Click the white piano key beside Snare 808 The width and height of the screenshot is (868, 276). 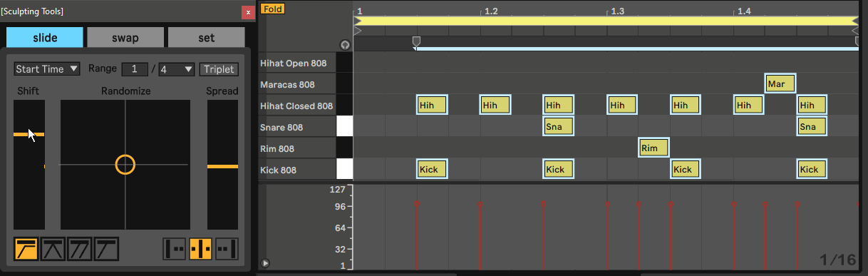344,127
